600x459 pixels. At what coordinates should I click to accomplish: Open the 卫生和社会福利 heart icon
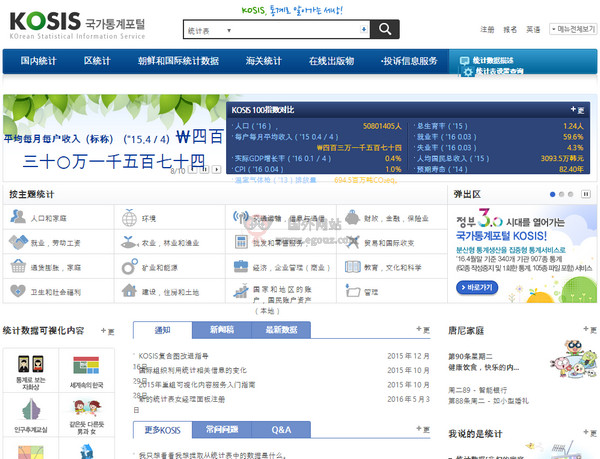[x=18, y=291]
